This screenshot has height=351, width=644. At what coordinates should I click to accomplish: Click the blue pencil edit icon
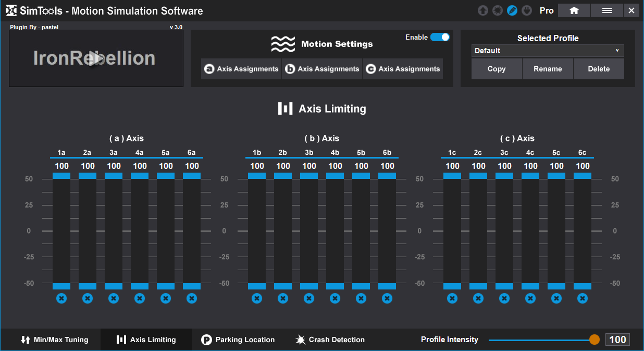pyautogui.click(x=512, y=10)
